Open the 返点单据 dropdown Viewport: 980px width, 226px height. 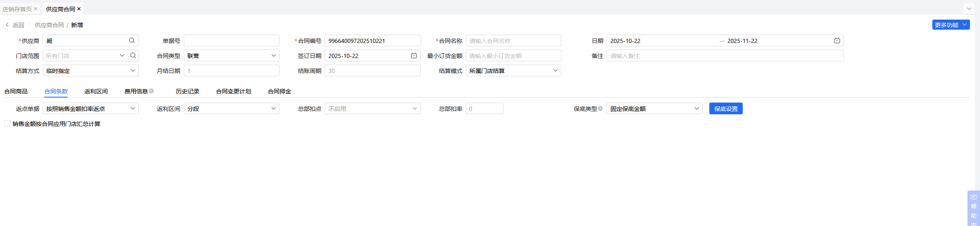click(x=90, y=108)
